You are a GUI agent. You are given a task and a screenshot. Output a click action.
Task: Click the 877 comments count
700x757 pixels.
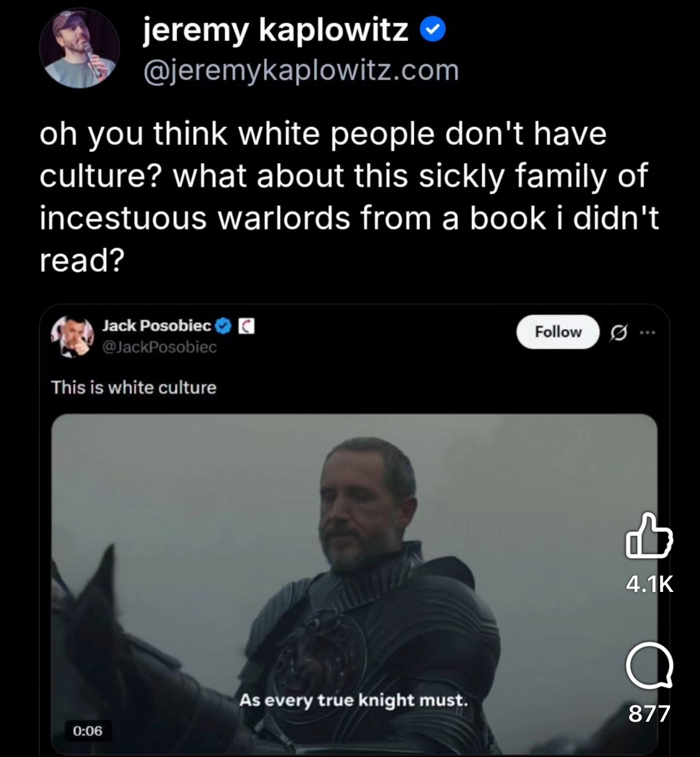pyautogui.click(x=649, y=713)
